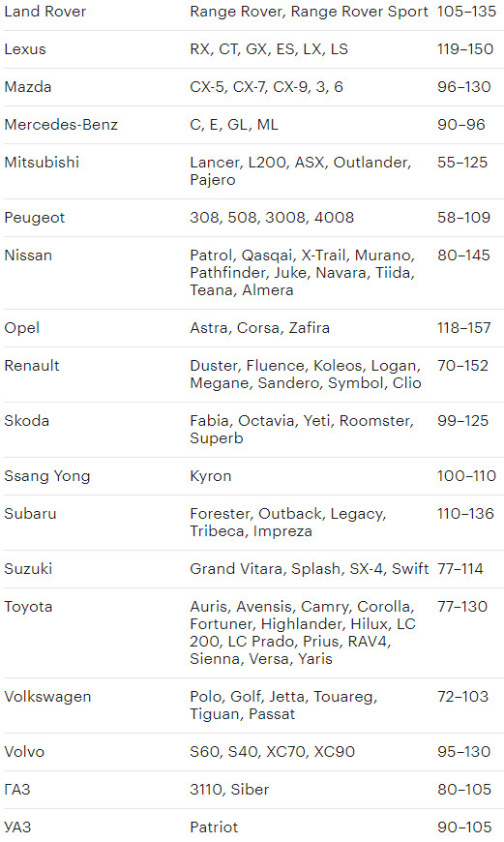The image size is (504, 842).
Task: Select the Mercedes-Benz value 90–96
Action: (461, 125)
